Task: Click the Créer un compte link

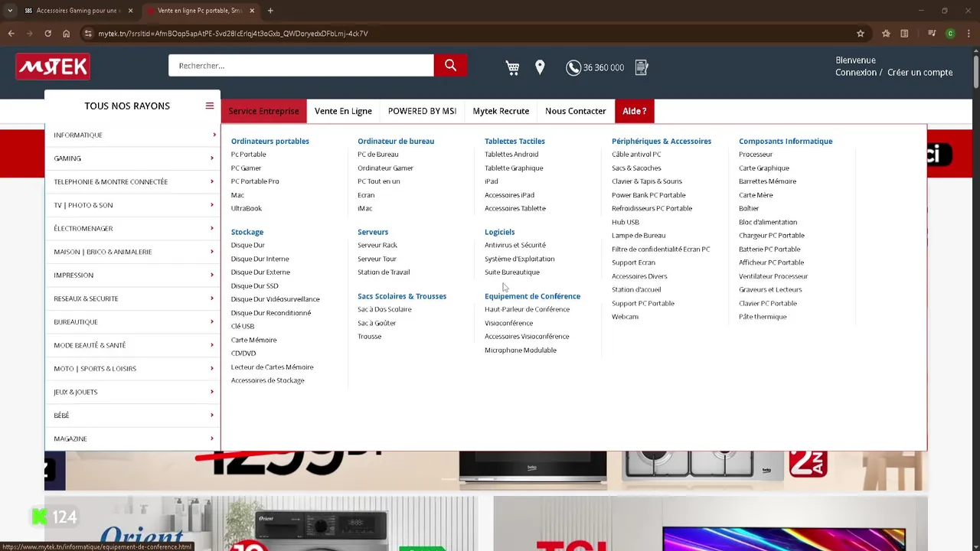Action: tap(920, 73)
